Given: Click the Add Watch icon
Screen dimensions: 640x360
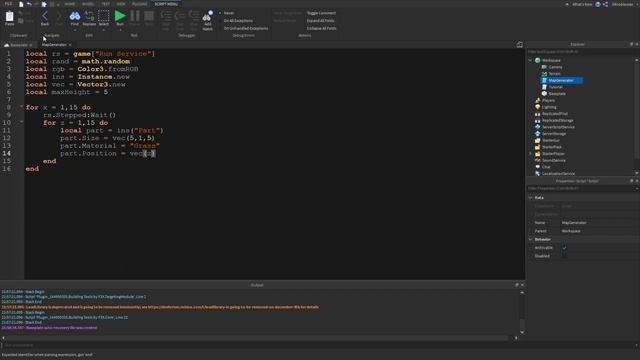Looking at the screenshot, I should point(207,16).
